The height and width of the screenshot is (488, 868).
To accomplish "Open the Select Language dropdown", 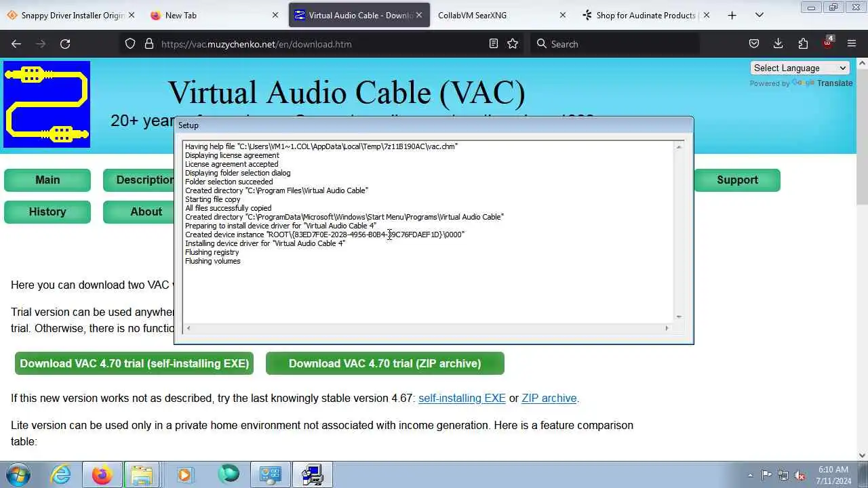I will point(800,68).
